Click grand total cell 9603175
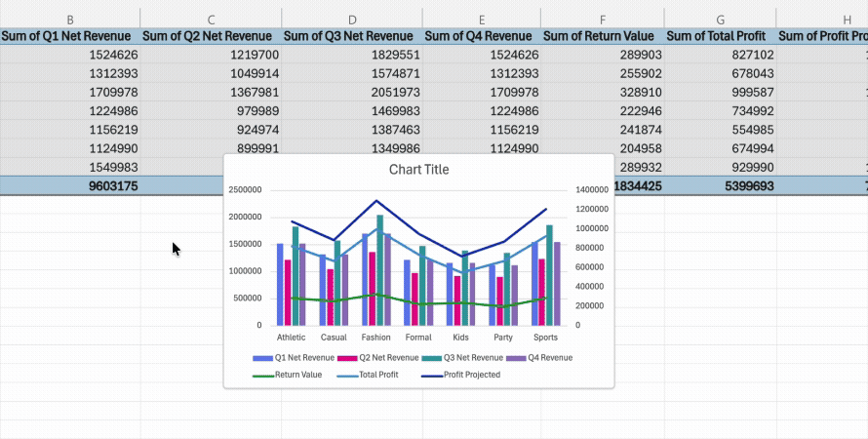The height and width of the screenshot is (439, 868). point(99,185)
